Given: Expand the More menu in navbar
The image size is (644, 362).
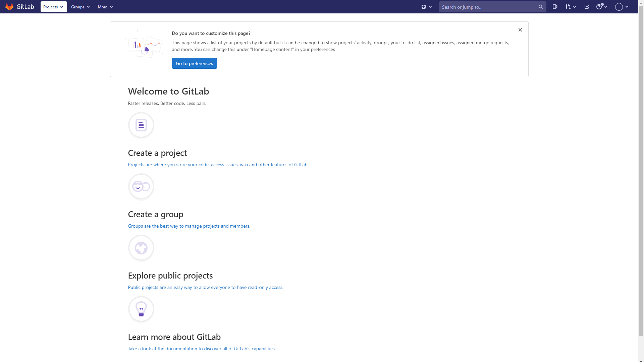Looking at the screenshot, I should 105,7.
